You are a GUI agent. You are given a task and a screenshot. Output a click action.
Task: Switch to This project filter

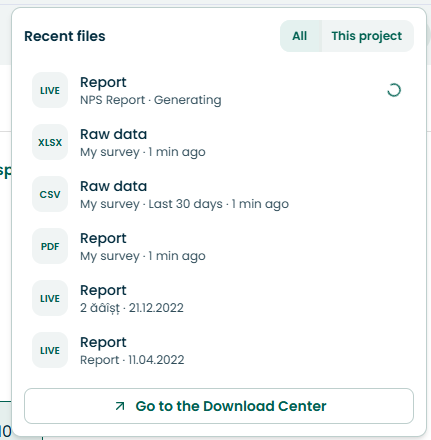(367, 36)
